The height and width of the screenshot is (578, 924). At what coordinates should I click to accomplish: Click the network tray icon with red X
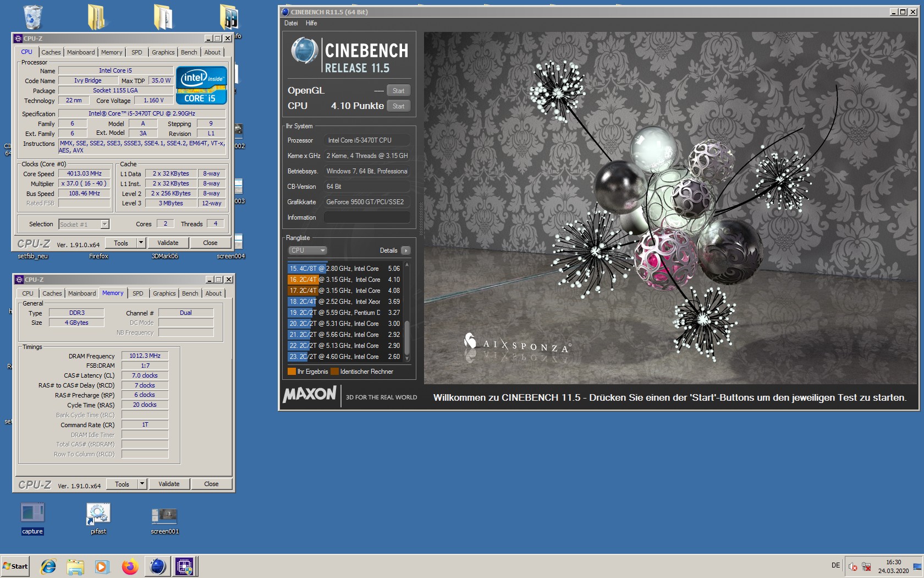[866, 566]
